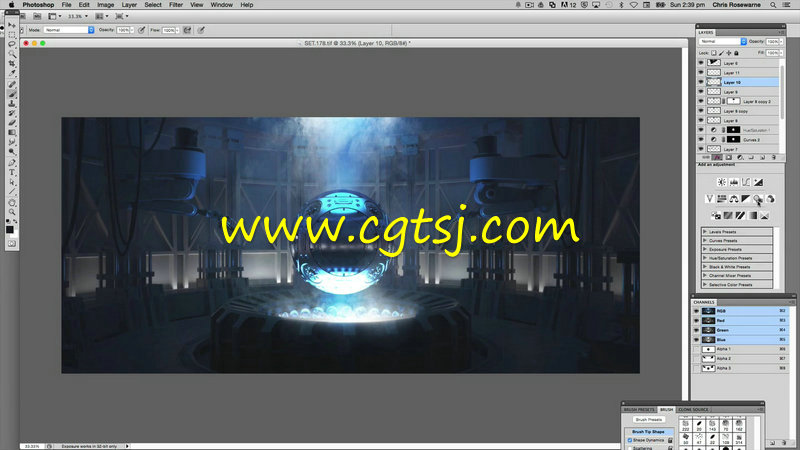Add a Vibrance adjustment
The height and width of the screenshot is (450, 800).
[x=709, y=199]
